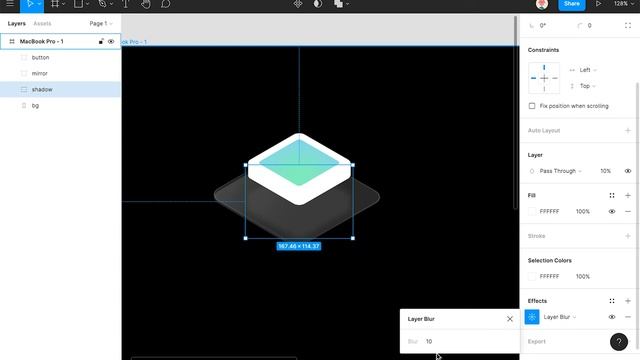The image size is (640, 360).
Task: Toggle visibility of Layer Blur effect
Action: 612,317
